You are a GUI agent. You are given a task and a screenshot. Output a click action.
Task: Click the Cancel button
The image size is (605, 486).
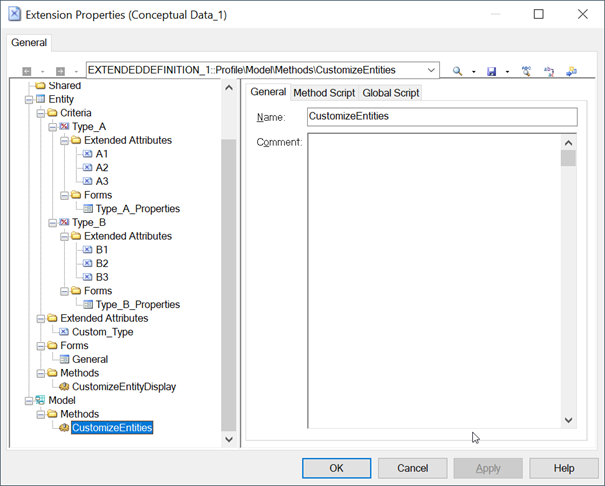pyautogui.click(x=412, y=468)
